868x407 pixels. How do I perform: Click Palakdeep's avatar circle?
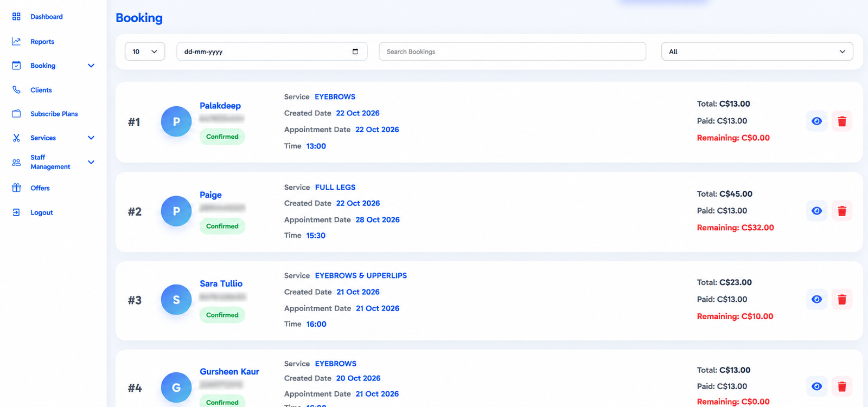point(176,121)
